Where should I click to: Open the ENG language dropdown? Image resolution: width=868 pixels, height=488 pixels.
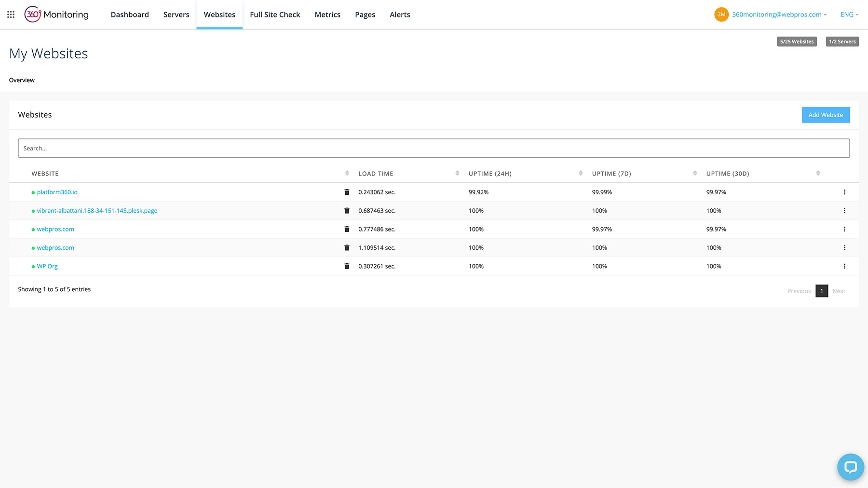tap(849, 14)
